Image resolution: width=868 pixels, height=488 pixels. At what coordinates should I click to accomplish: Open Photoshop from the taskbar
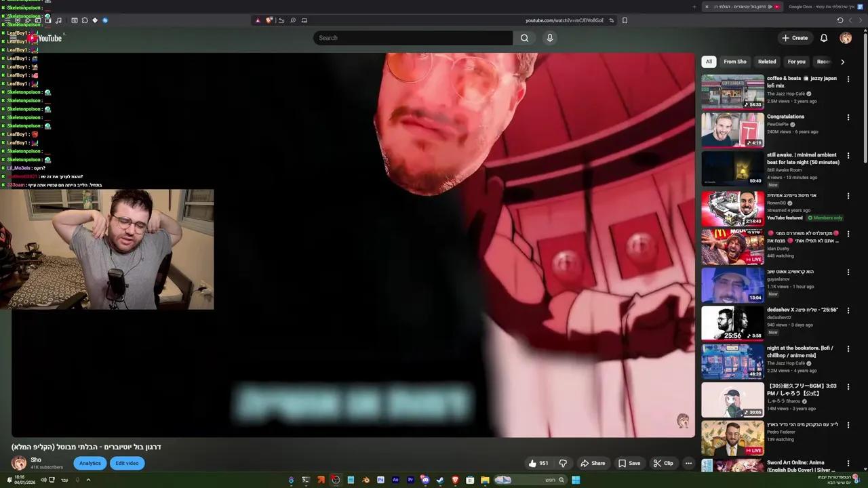380,480
